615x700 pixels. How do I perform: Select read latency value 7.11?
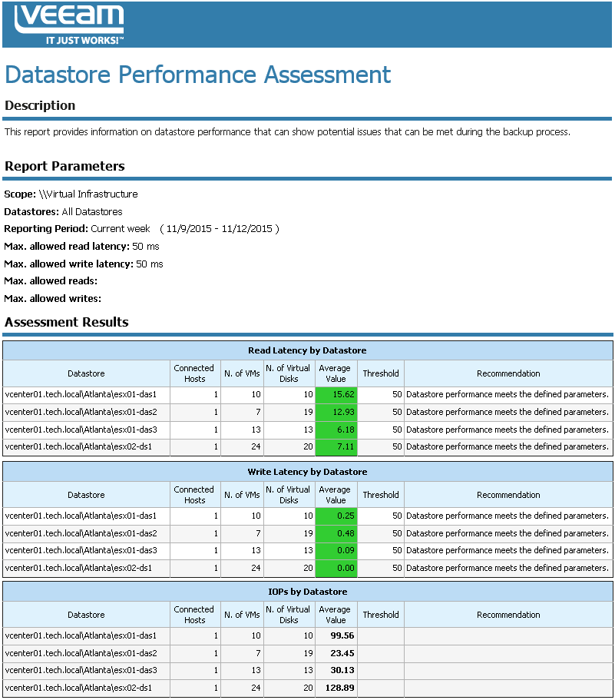tap(346, 446)
